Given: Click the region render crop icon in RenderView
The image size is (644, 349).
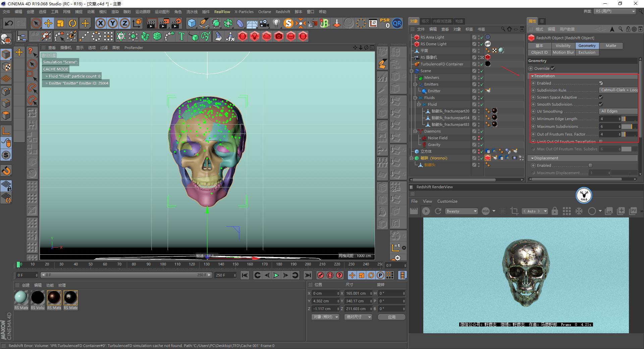Looking at the screenshot, I should pyautogui.click(x=514, y=211).
